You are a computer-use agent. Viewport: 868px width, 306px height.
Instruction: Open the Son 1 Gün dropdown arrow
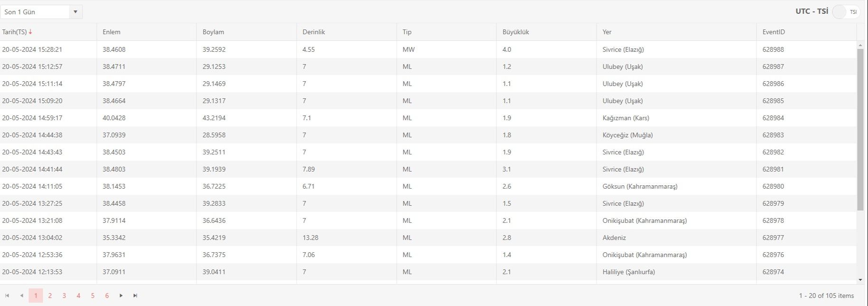75,12
